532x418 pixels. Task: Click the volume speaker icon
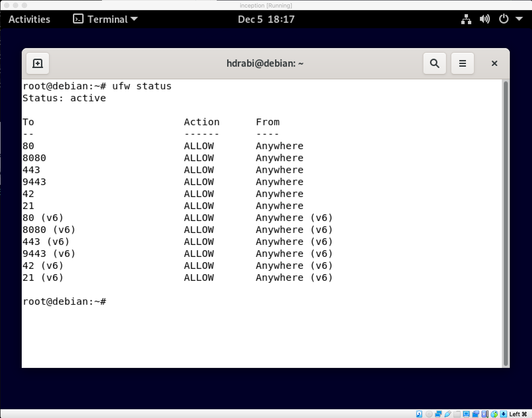coord(485,19)
